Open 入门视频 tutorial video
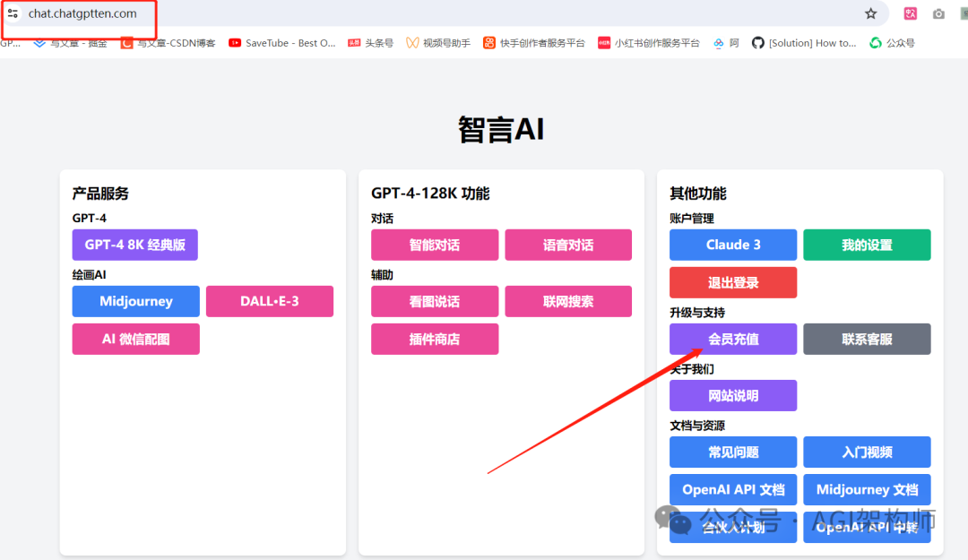 pos(867,452)
